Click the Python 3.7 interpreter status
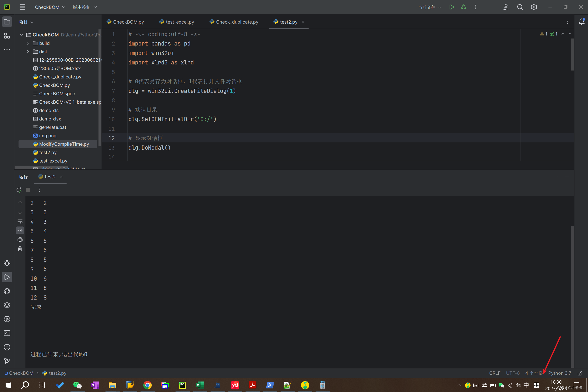Viewport: 588px width, 392px height. (559, 373)
